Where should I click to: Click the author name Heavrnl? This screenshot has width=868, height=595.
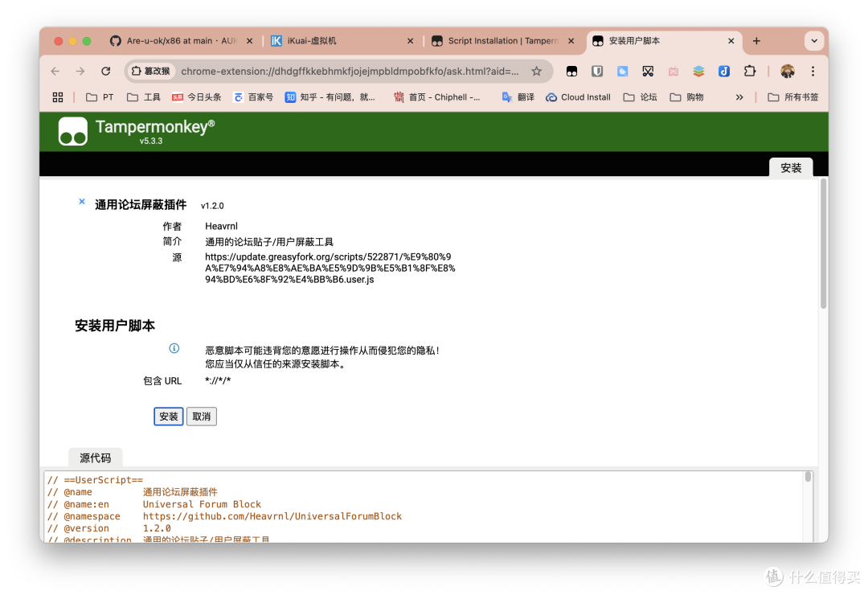coord(222,226)
